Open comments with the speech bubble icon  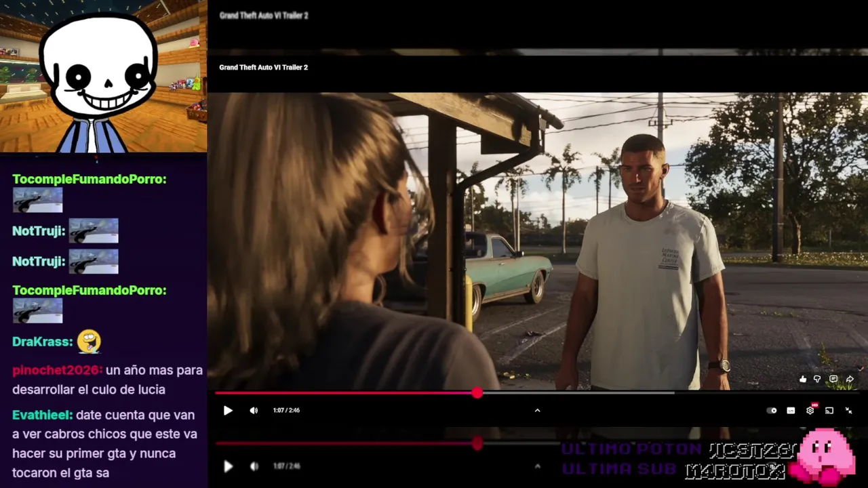(833, 379)
